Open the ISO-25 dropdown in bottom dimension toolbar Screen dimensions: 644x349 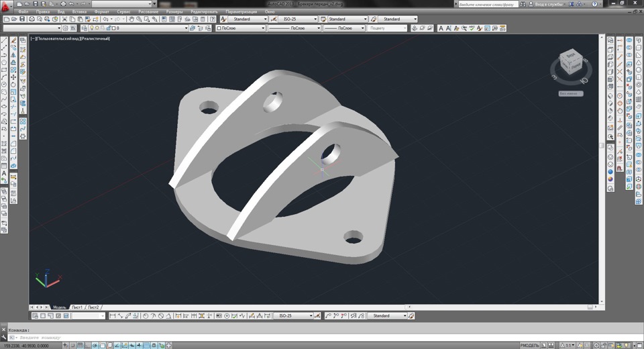click(x=293, y=315)
